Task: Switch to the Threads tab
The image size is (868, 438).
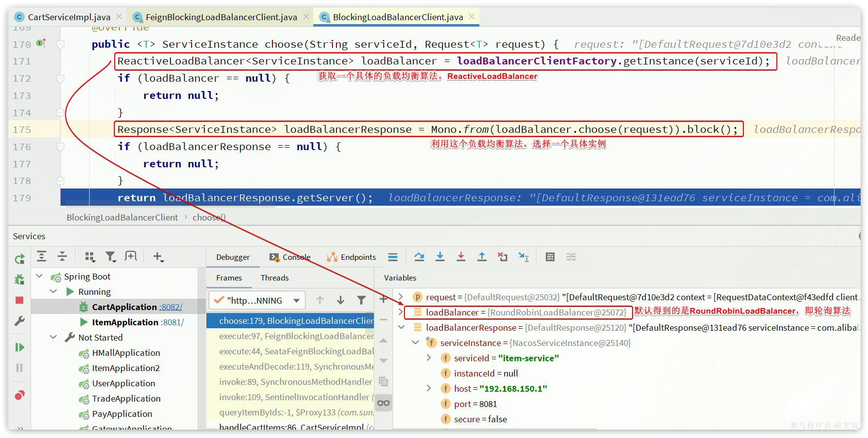Action: point(274,278)
